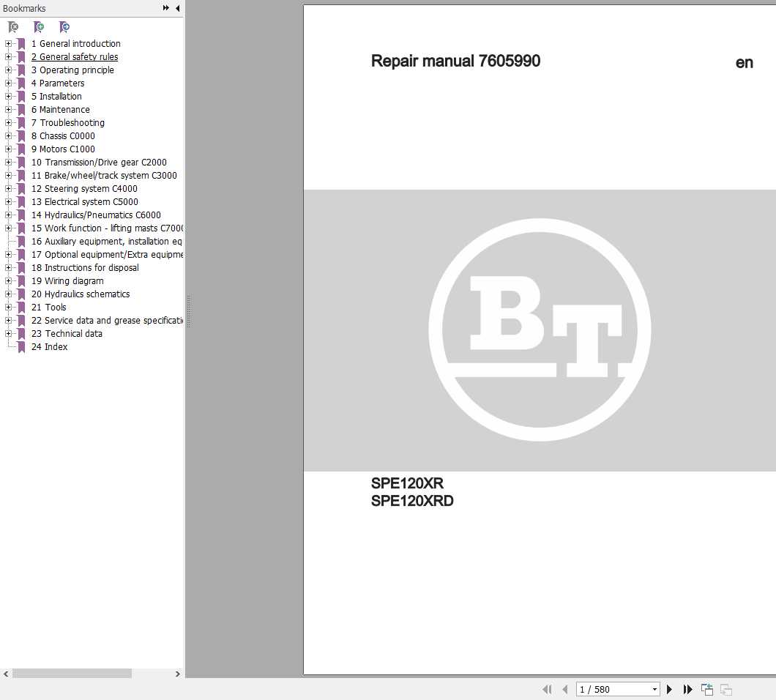Click the double-arrow panel toggle in Bookmarks header
This screenshot has height=700, width=776.
(166, 8)
